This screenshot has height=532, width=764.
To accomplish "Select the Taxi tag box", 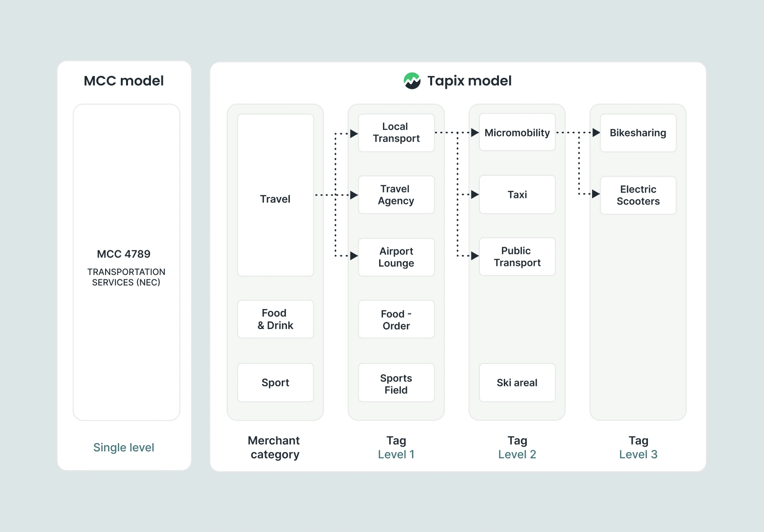I will (517, 194).
